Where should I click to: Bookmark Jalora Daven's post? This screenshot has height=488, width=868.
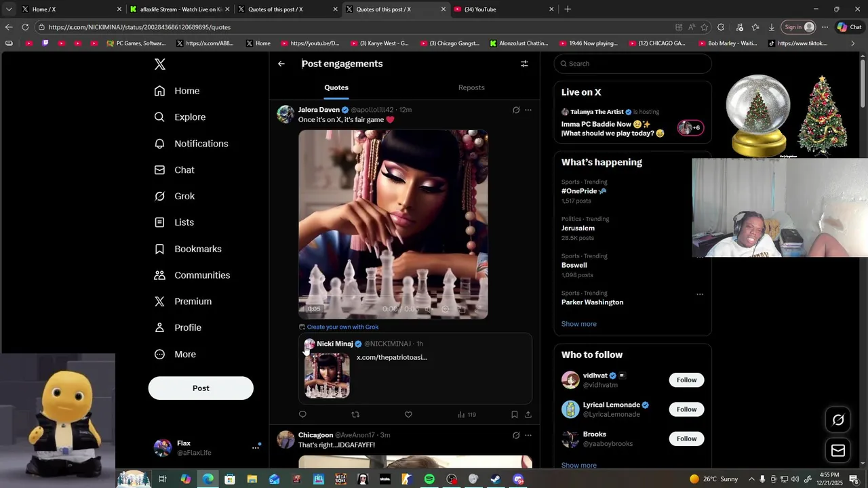pos(515,415)
